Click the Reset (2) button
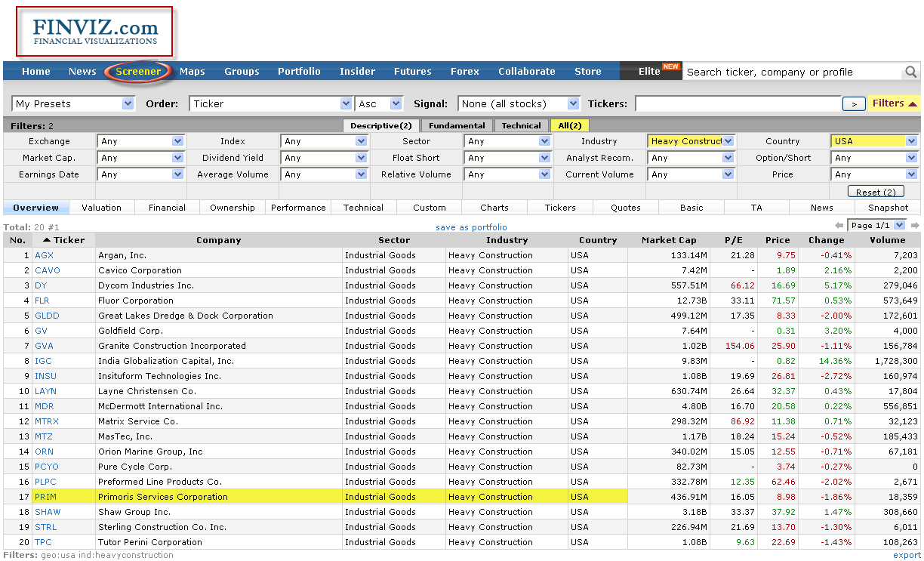This screenshot has height=561, width=924. click(875, 192)
